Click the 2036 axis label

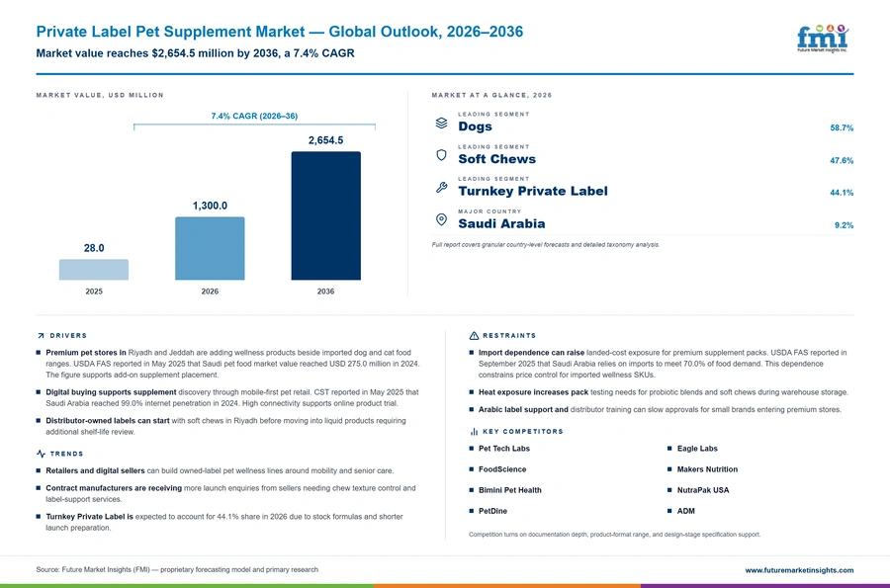tap(325, 292)
